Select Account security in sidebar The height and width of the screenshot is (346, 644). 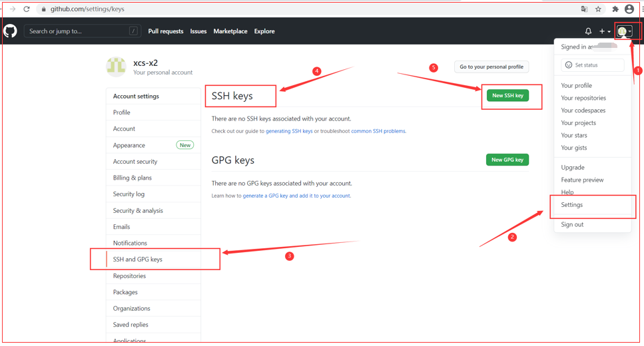(x=153, y=162)
